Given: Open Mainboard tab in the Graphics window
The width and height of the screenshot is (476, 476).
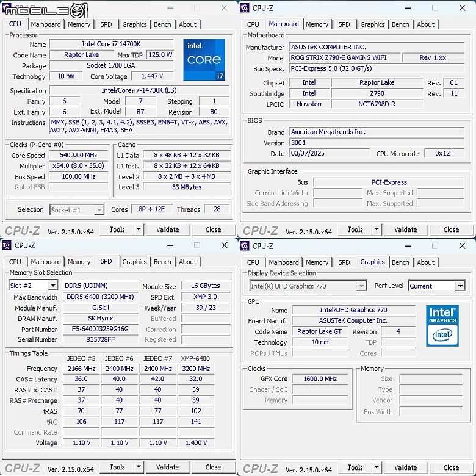Looking at the screenshot, I should tap(284, 262).
